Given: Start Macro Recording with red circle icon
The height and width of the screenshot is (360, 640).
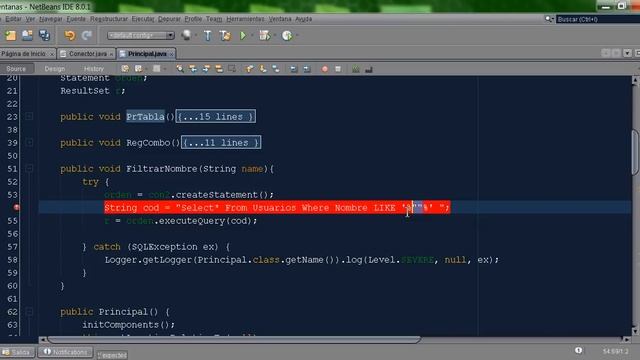Looking at the screenshot, I should click(x=324, y=69).
